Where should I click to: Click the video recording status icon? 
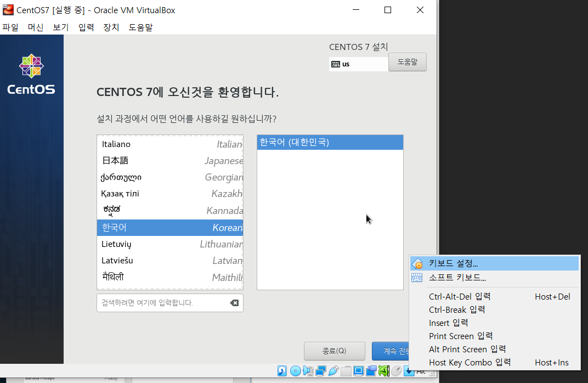[371, 371]
